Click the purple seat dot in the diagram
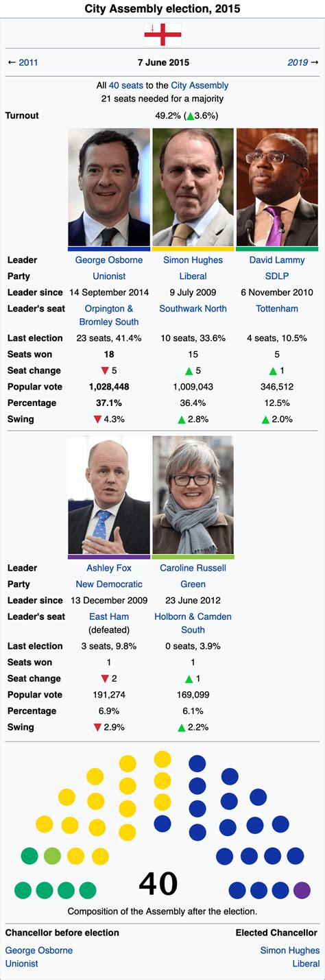The width and height of the screenshot is (325, 980). pyautogui.click(x=302, y=890)
